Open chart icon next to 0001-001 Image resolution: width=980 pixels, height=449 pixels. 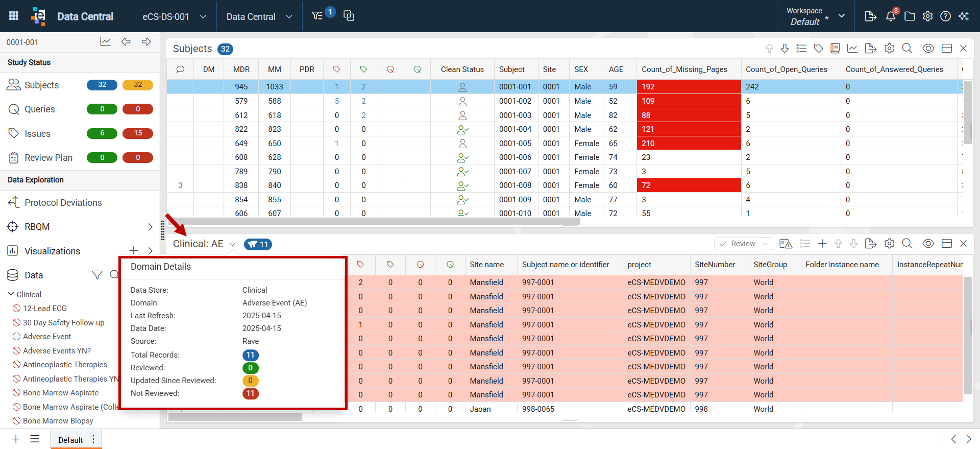coord(105,42)
